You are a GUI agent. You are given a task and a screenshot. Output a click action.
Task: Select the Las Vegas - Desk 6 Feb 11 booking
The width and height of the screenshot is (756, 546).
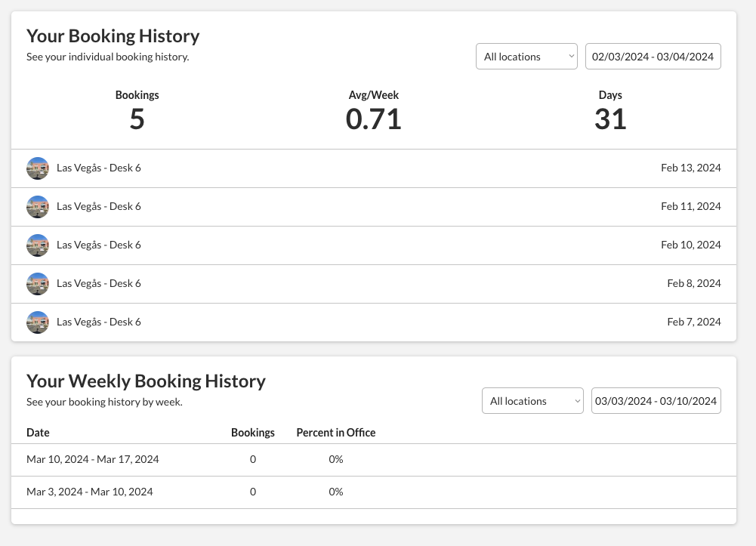pyautogui.click(x=99, y=206)
